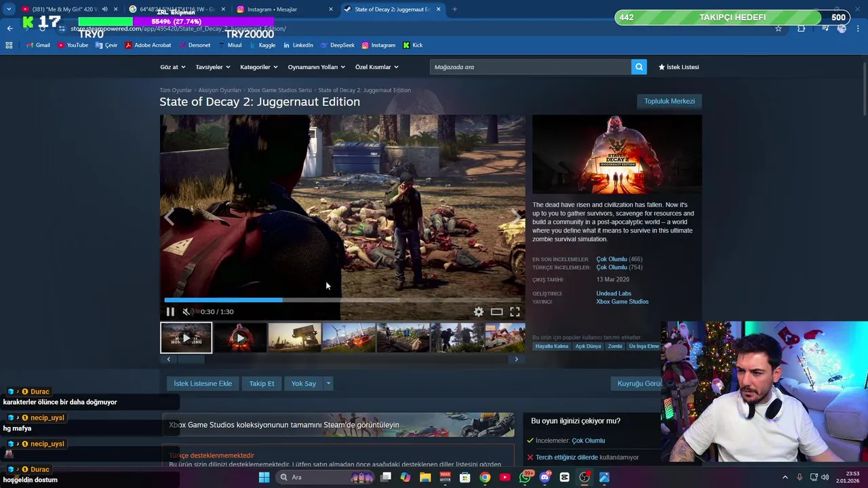Open the Xbox Game Studios collection banner
This screenshot has width=868, height=488.
click(338, 425)
